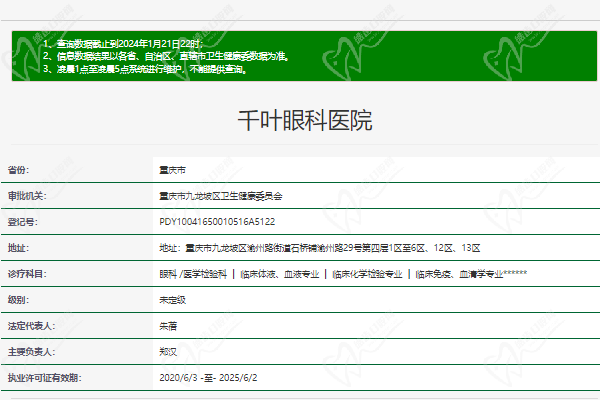Click the hospital address text with 石桥铺渝州路29号

(x=320, y=248)
